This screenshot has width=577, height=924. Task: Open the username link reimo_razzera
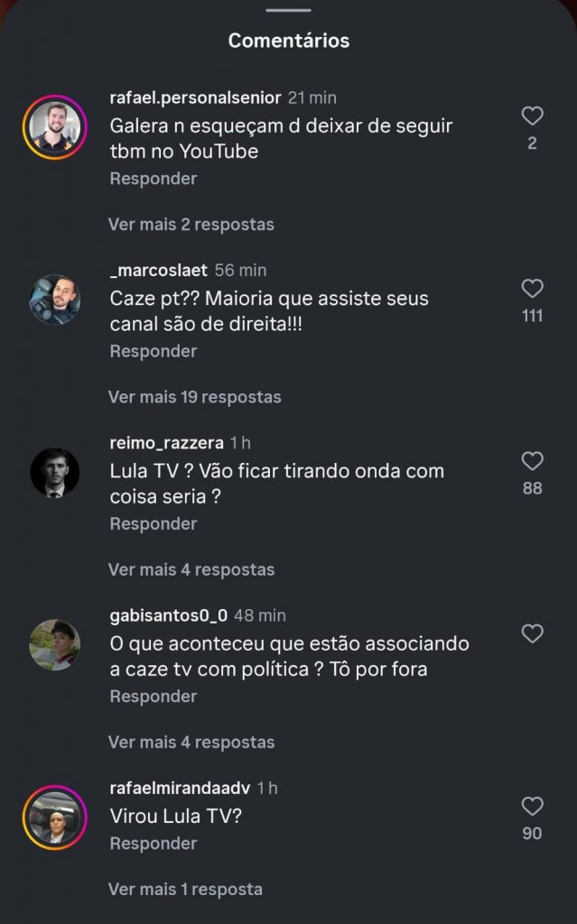166,443
